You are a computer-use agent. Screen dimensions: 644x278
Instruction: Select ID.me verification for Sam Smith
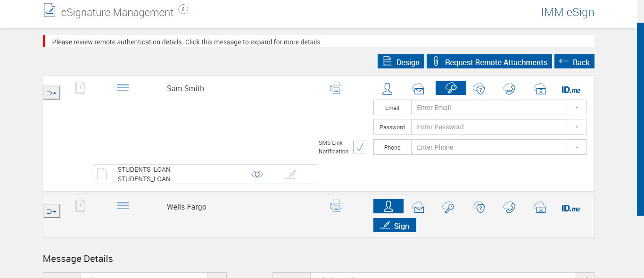coord(571,89)
